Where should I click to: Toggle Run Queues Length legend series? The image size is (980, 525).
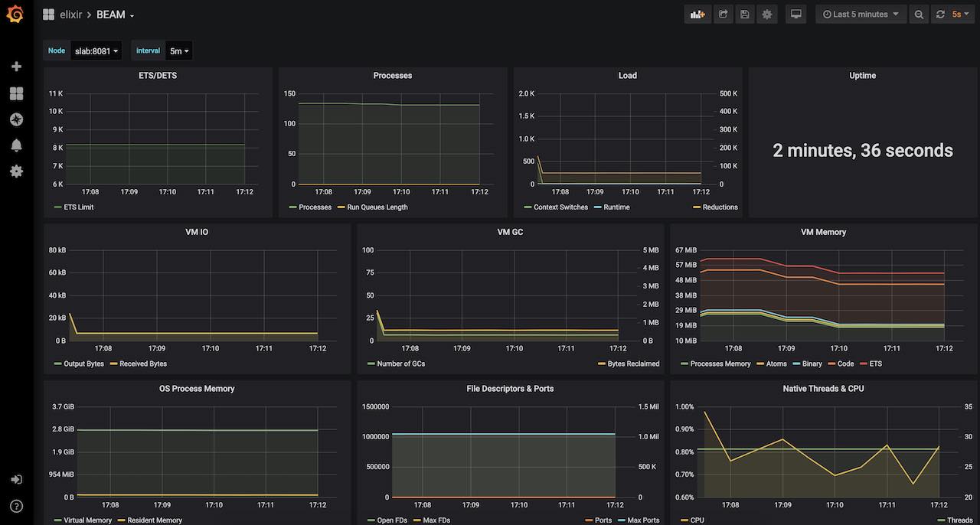(377, 207)
